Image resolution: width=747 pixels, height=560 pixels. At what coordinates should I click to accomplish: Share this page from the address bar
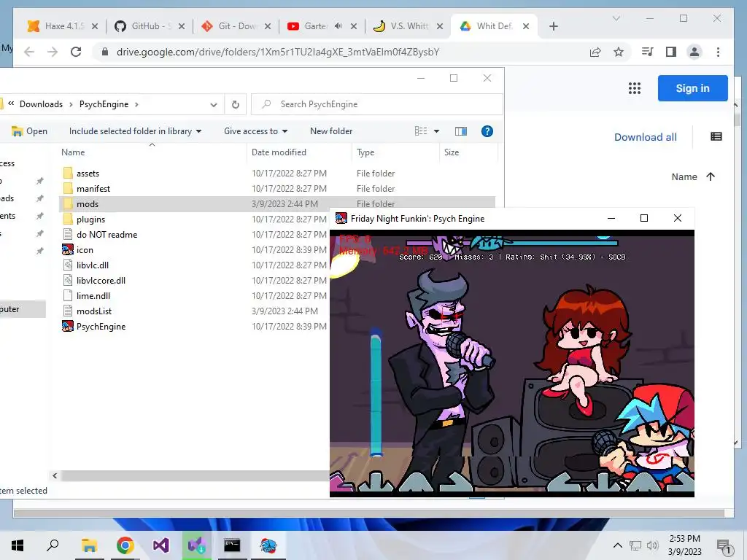[x=595, y=52]
